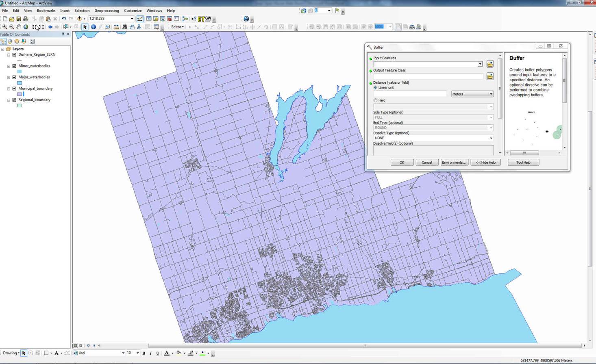
Task: Click the Add Data button
Action: pos(80,19)
